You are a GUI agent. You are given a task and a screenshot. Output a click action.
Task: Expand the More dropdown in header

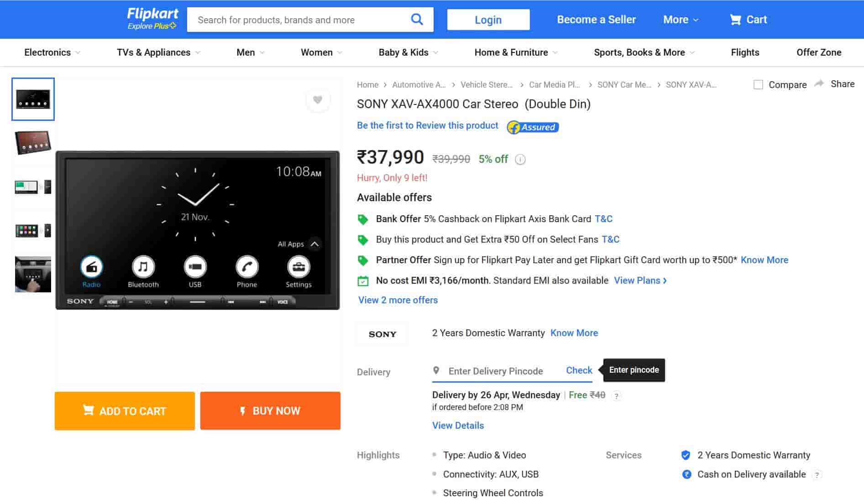pyautogui.click(x=681, y=20)
